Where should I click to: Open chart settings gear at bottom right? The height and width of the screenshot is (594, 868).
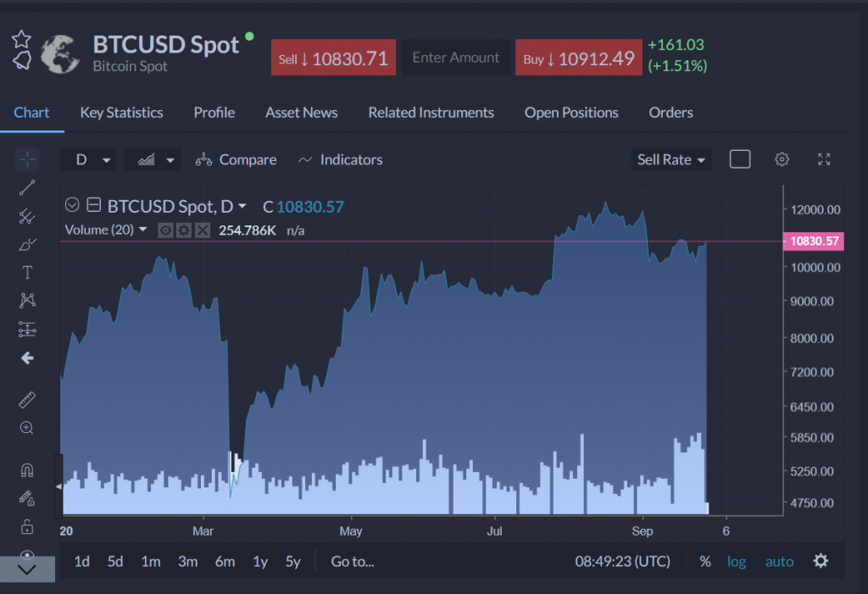pyautogui.click(x=821, y=561)
